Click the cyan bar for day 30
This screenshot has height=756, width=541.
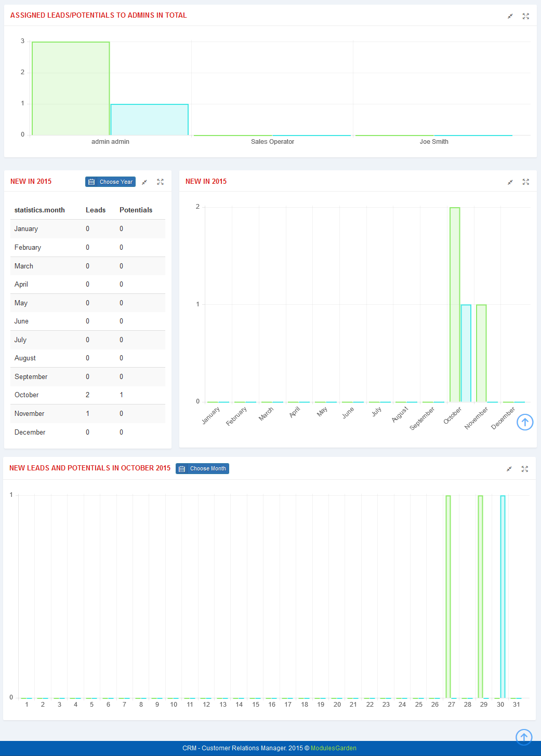(x=503, y=597)
